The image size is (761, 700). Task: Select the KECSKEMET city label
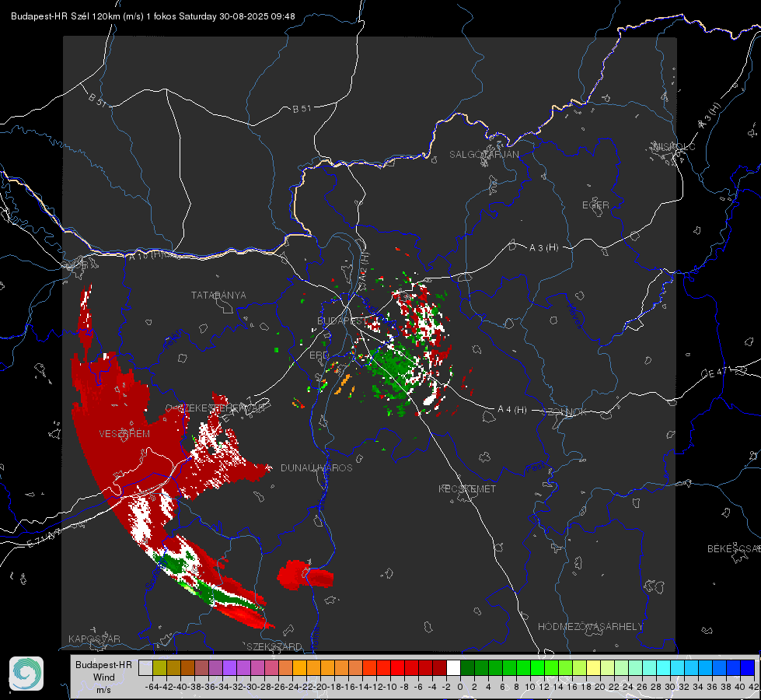click(467, 488)
